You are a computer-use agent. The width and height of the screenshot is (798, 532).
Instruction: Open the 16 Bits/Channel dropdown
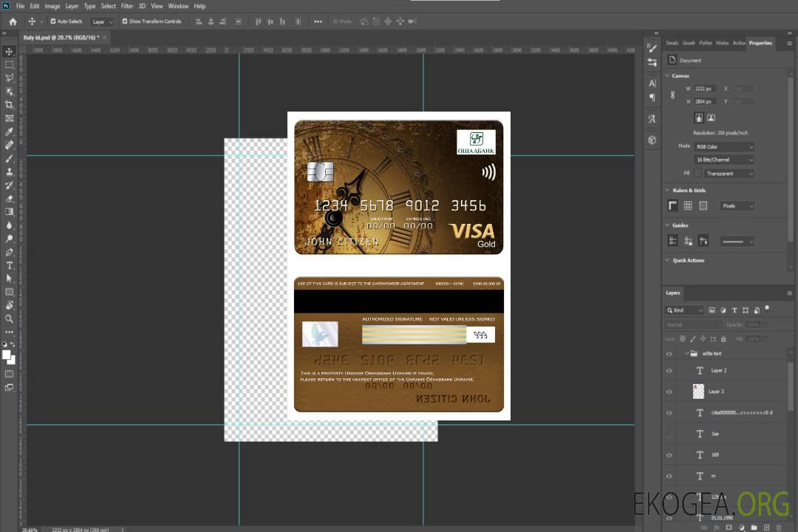click(x=723, y=160)
